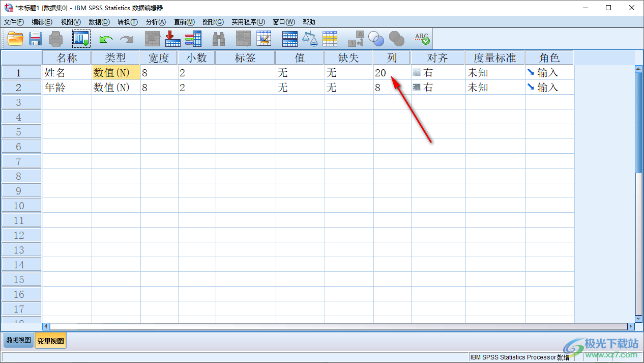Save the dataset with floppy icon
This screenshot has width=644, height=363.
click(x=36, y=39)
